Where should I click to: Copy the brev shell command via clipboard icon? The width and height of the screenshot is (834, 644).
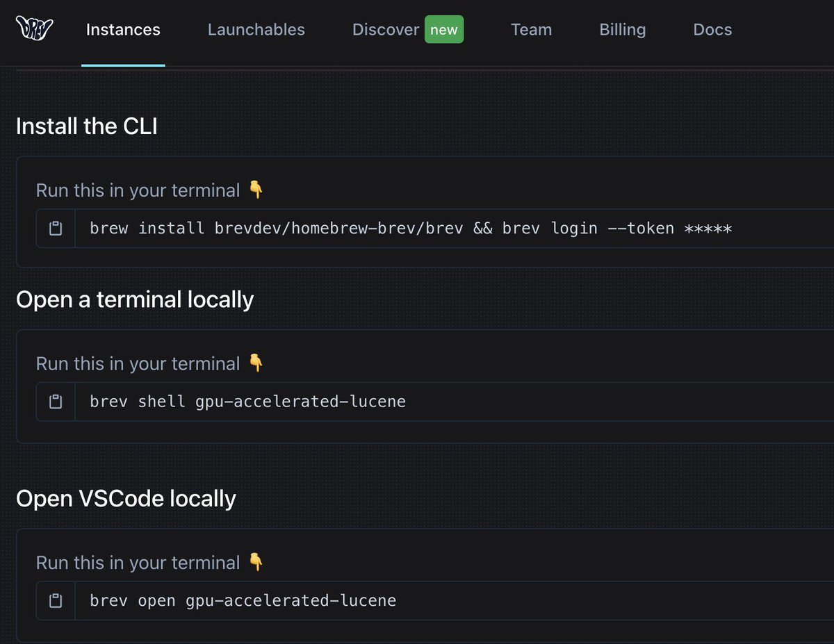click(x=56, y=402)
